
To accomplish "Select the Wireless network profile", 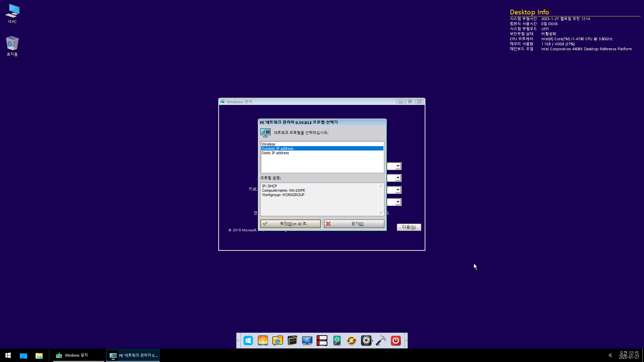I will tap(268, 144).
